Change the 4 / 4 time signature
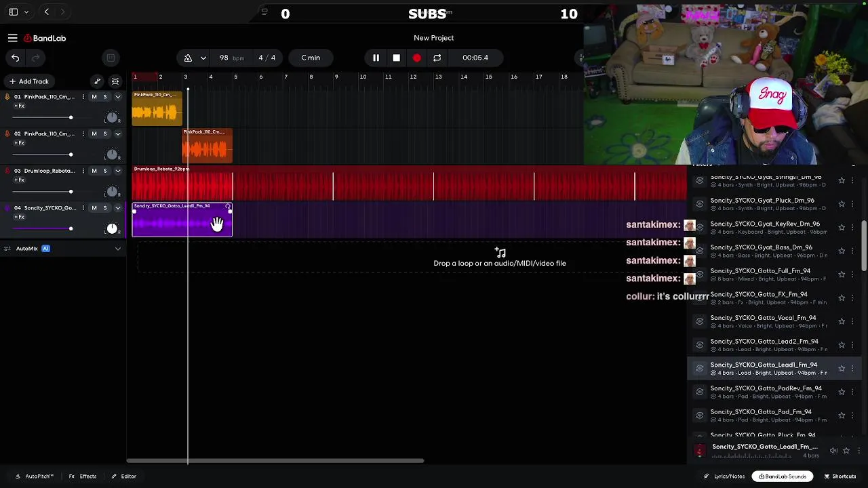Viewport: 868px width, 488px height. [x=267, y=58]
